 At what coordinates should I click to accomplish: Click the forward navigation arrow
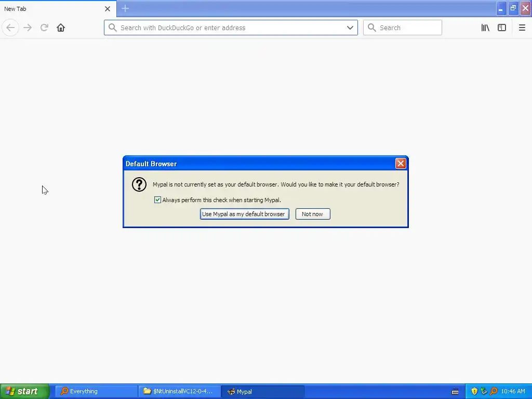coord(28,28)
